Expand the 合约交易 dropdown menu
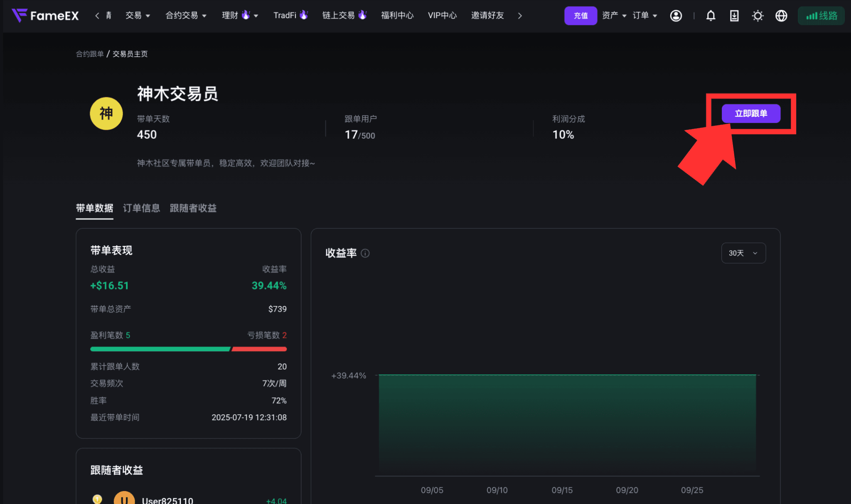 coord(186,16)
